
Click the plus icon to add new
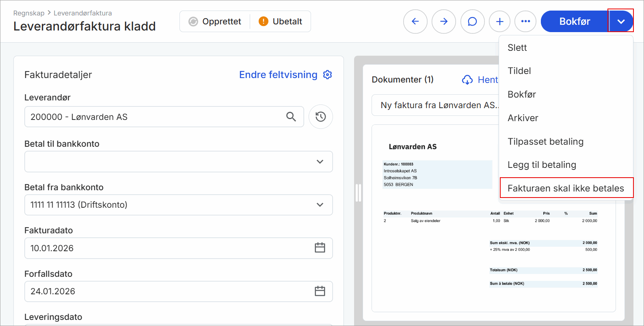coord(500,22)
